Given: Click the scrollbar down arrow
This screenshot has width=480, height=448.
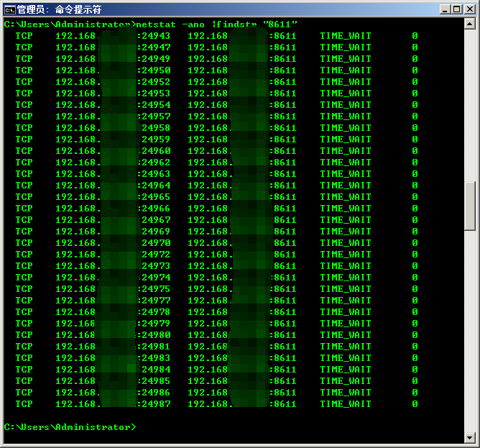Looking at the screenshot, I should click(x=470, y=438).
